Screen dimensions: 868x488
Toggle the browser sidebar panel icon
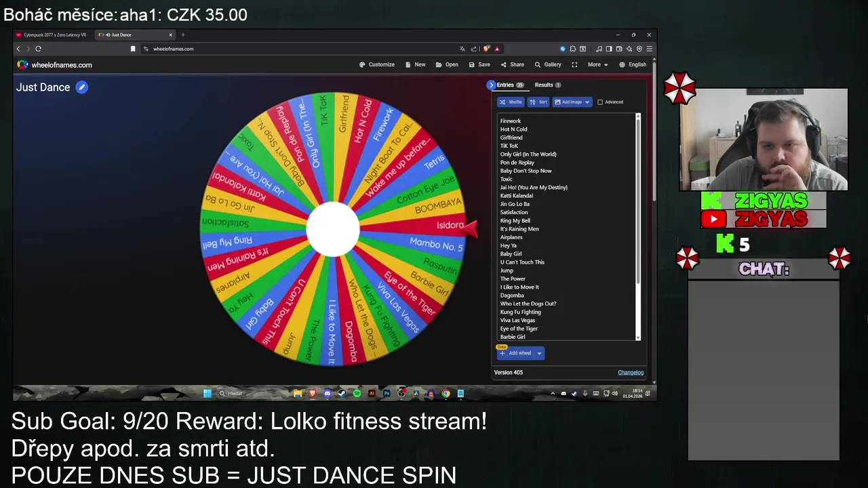609,49
